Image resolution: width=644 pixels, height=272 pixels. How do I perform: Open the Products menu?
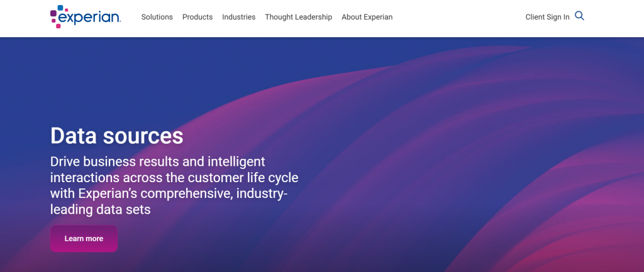(197, 17)
